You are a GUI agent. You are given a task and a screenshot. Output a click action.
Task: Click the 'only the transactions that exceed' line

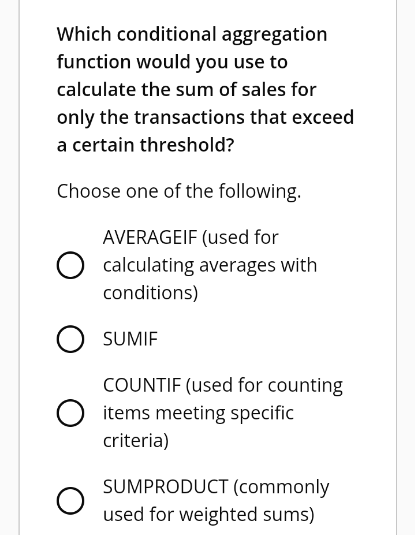click(x=205, y=117)
